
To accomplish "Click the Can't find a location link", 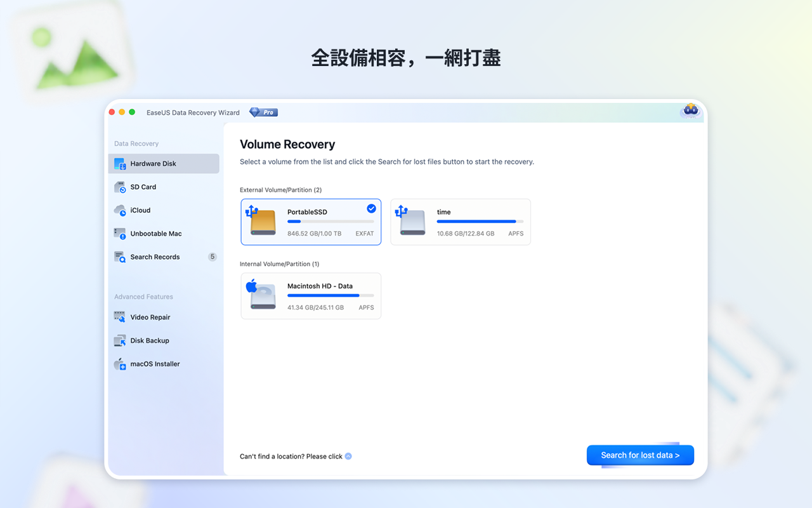I will 291,456.
